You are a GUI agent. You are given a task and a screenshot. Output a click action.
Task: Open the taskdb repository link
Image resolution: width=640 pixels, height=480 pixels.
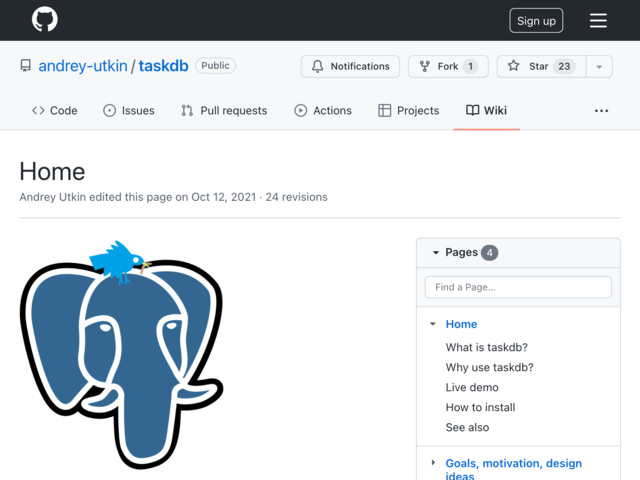pyautogui.click(x=163, y=66)
